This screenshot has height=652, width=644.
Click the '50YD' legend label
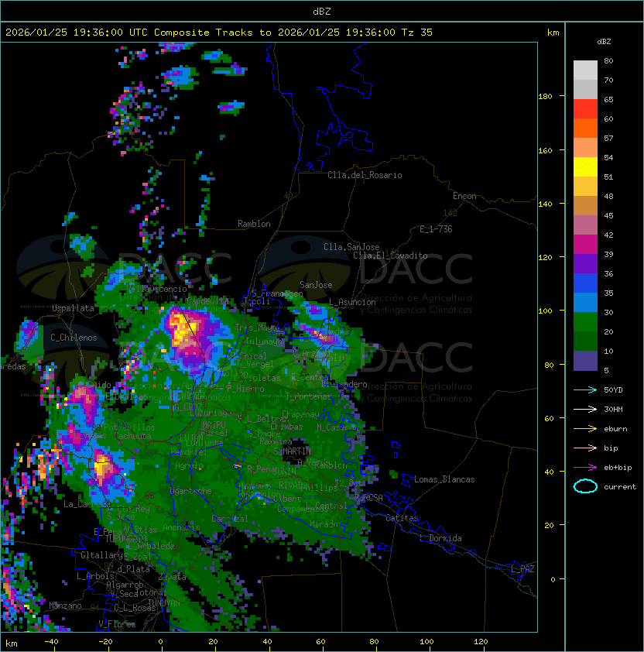(x=613, y=389)
